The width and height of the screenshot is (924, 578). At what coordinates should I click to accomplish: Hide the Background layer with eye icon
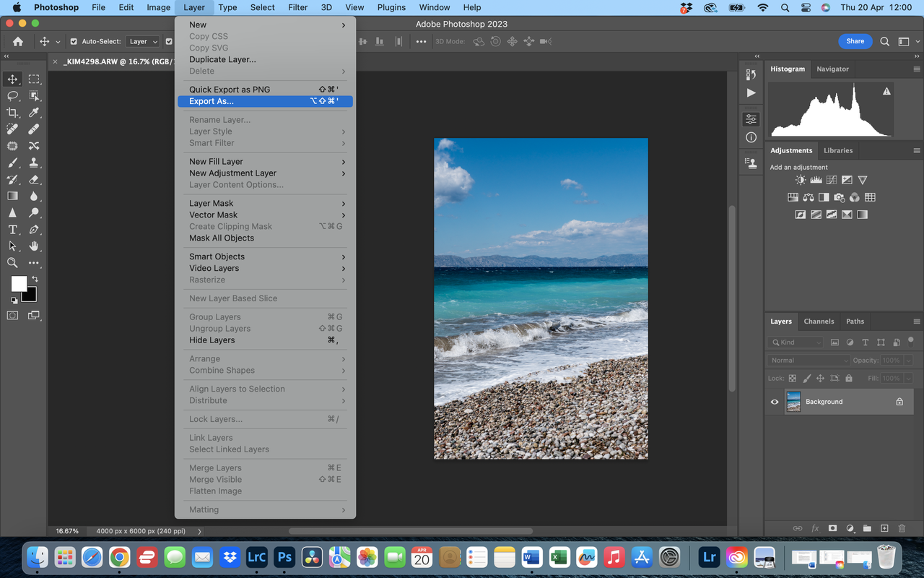coord(775,402)
